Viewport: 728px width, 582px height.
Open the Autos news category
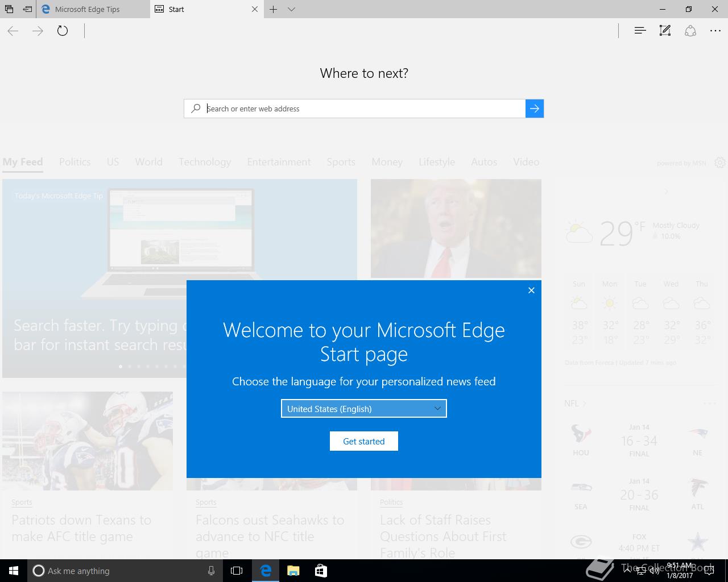[484, 162]
